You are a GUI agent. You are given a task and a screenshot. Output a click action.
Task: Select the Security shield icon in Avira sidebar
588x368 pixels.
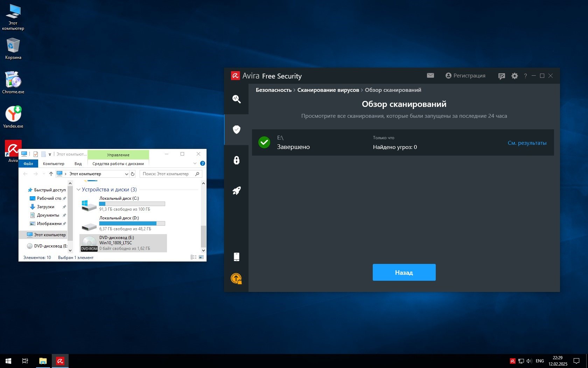click(237, 130)
